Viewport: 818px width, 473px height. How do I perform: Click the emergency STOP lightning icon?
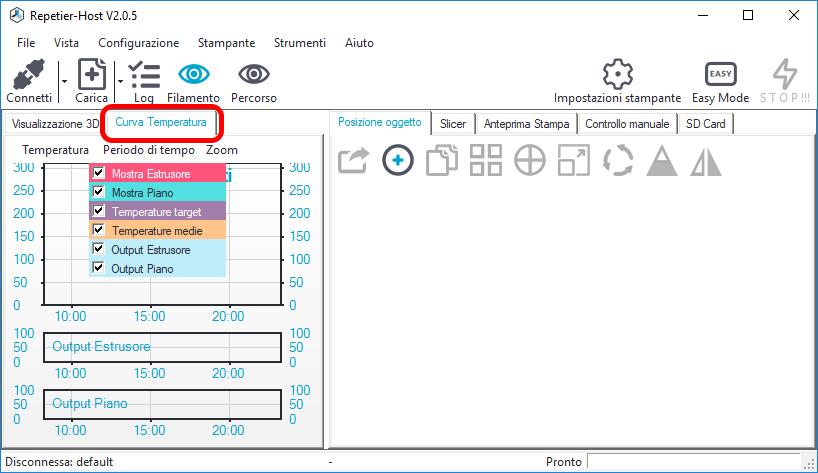(x=785, y=74)
